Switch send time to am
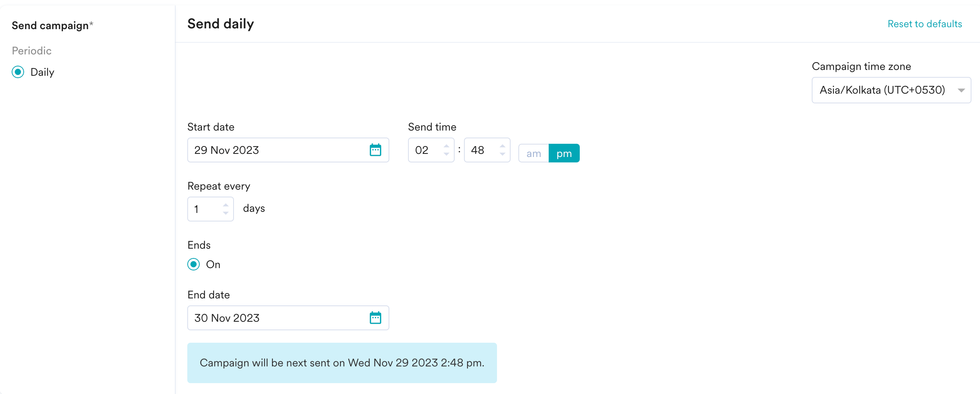 tap(534, 153)
